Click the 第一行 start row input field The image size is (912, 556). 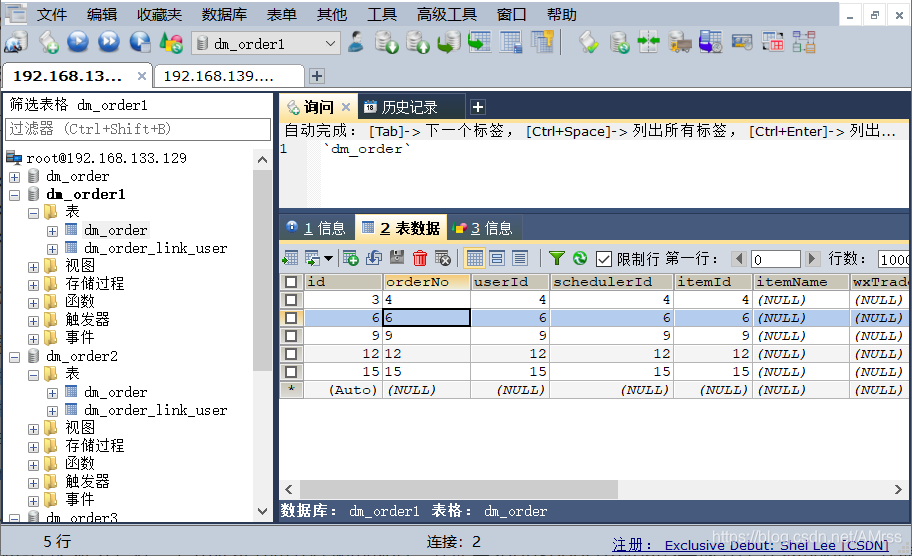(x=775, y=259)
